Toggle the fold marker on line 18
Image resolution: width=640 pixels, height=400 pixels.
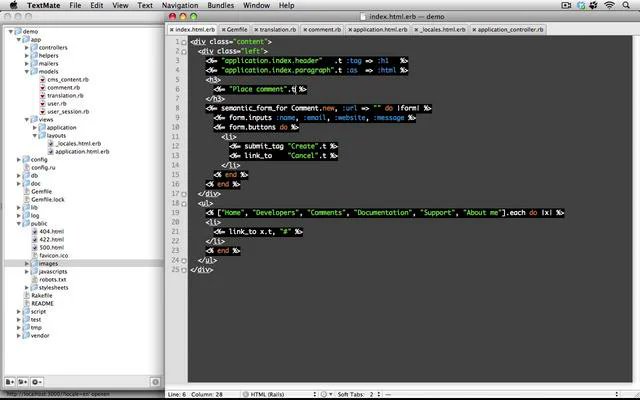click(x=184, y=204)
